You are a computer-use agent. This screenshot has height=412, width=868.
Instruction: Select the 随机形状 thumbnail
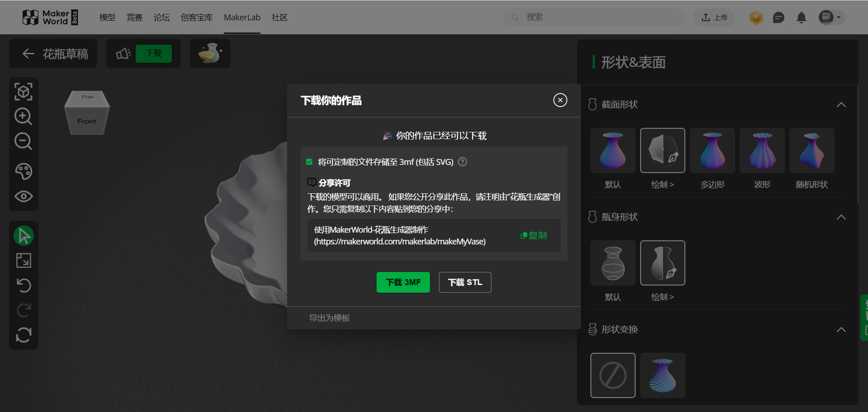(x=812, y=150)
